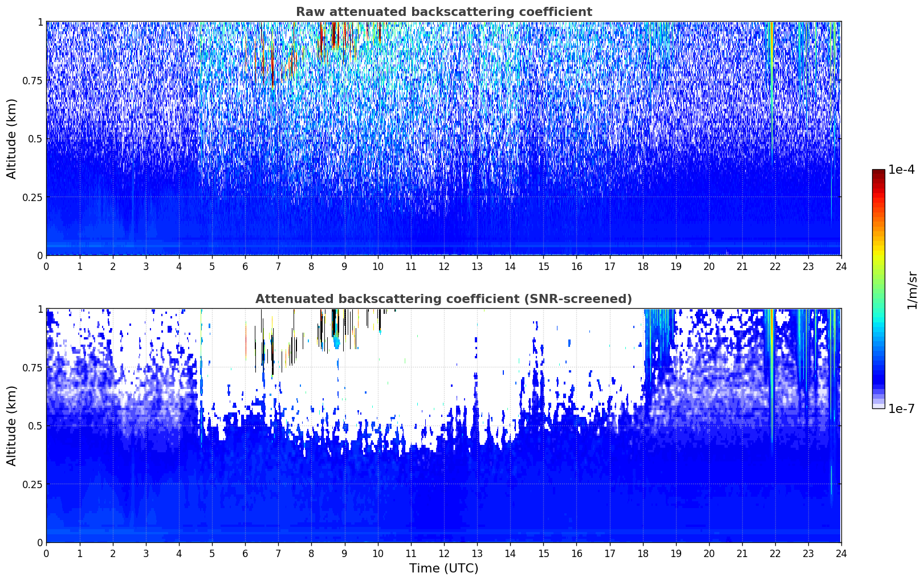The width and height of the screenshot is (924, 581).
Task: Click hour tick 24 under the Raw plot
Action: [x=841, y=266]
